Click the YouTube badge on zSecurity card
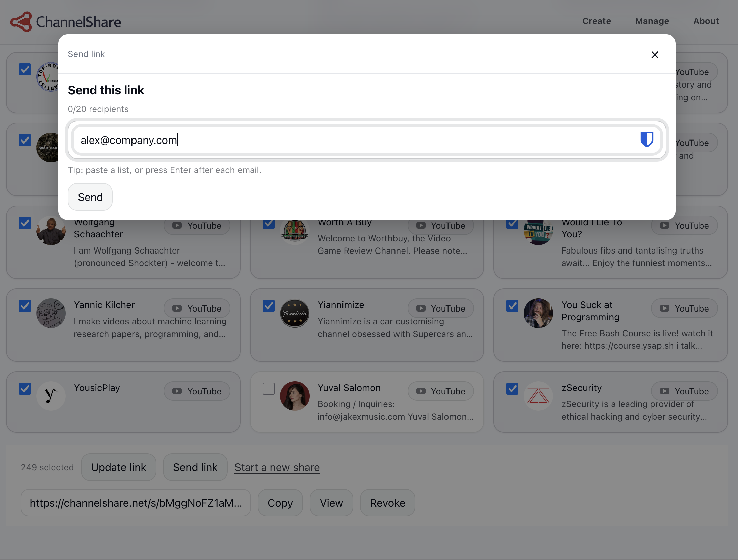This screenshot has height=560, width=738. tap(684, 391)
